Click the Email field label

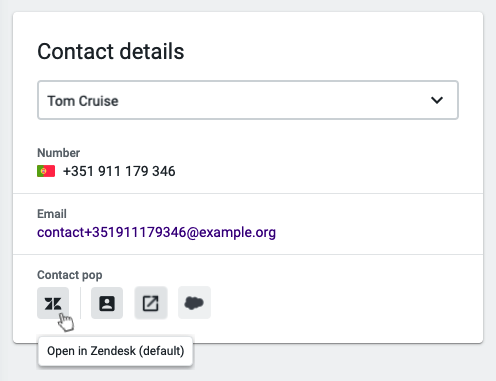click(52, 214)
